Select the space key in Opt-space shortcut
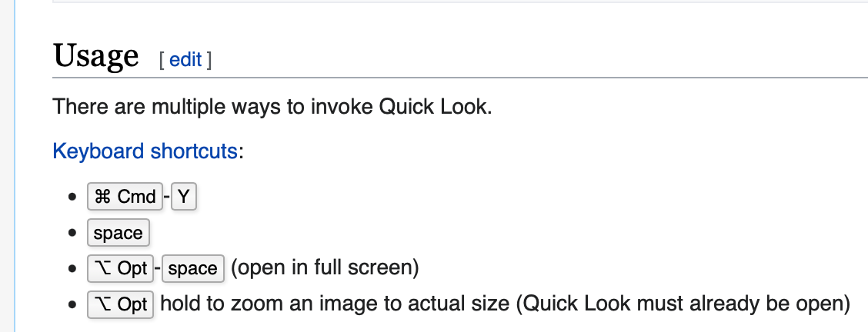 192,268
